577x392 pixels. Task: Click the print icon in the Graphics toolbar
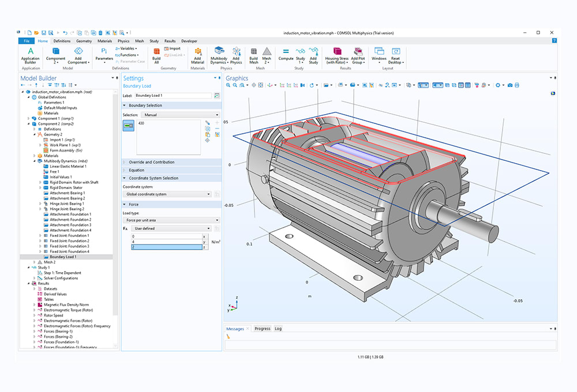point(517,85)
